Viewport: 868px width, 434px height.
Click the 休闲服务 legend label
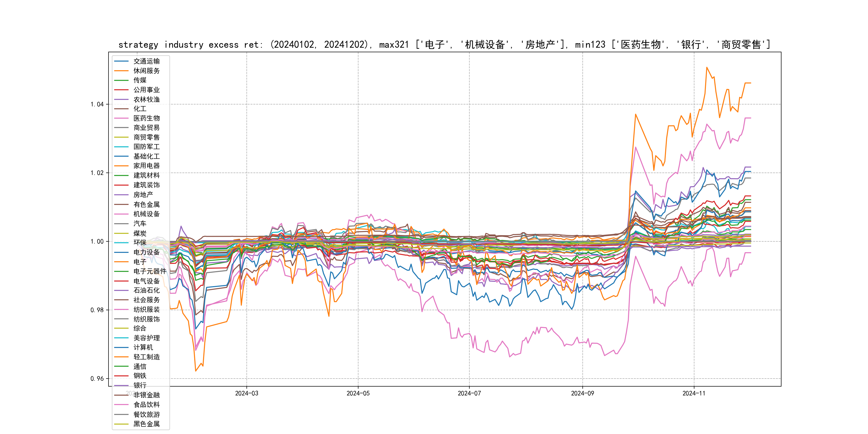(x=146, y=71)
